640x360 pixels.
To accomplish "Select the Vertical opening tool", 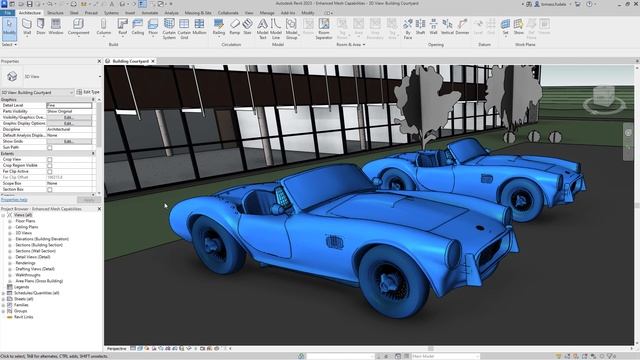I will (x=447, y=27).
